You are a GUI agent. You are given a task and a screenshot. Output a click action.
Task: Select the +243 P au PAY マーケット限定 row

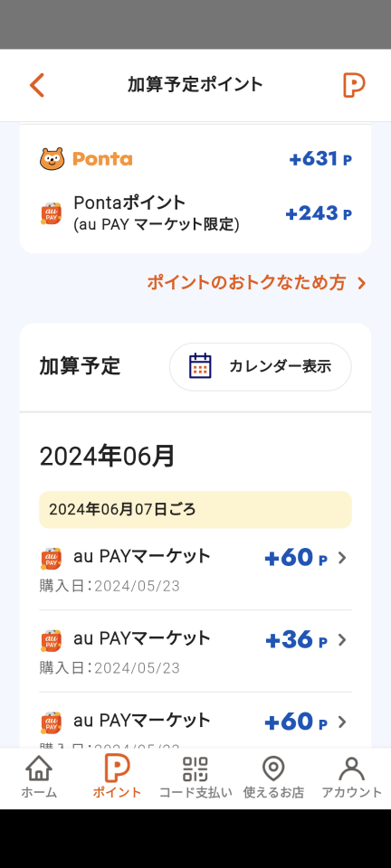(195, 213)
